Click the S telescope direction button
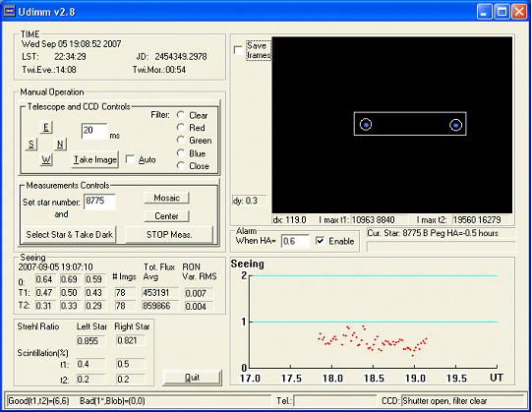 (31, 144)
